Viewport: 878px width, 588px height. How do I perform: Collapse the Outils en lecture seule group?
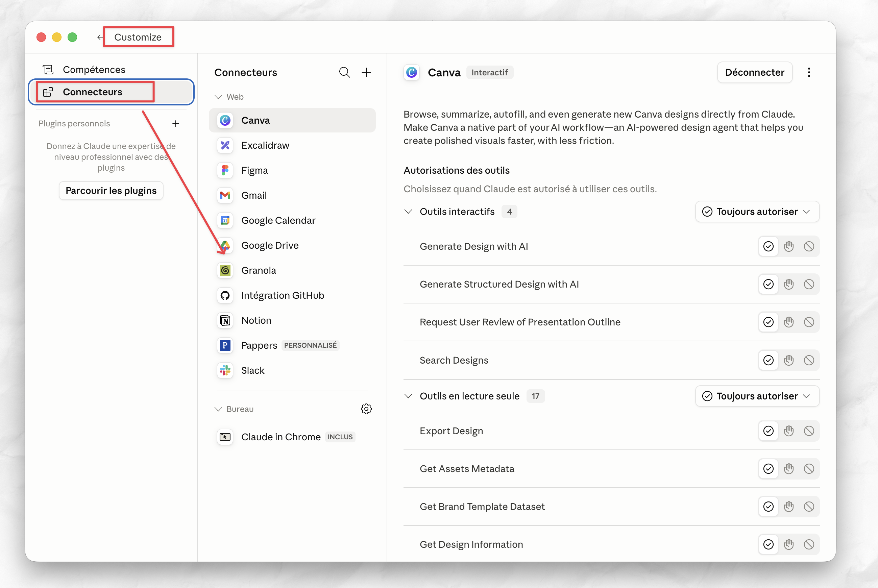pyautogui.click(x=408, y=396)
